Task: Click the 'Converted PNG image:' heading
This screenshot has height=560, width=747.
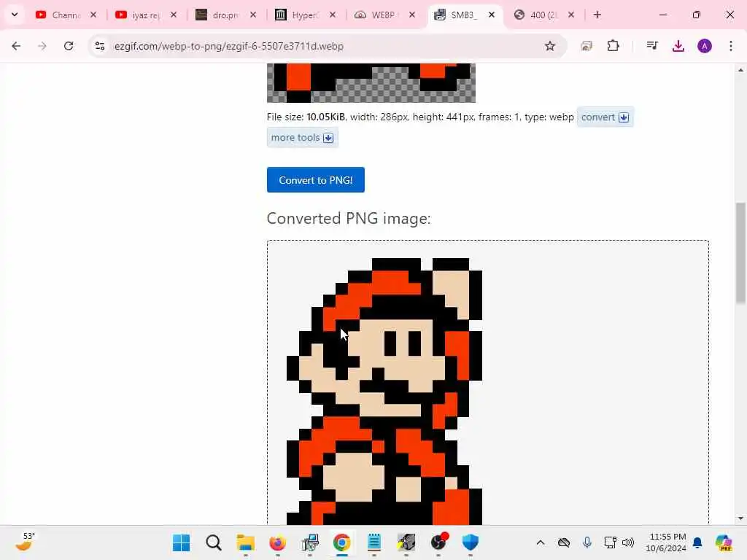Action: (x=349, y=218)
